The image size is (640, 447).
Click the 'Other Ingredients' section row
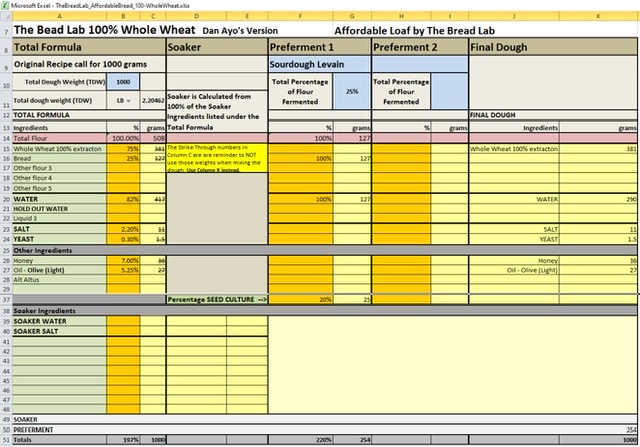(325, 250)
